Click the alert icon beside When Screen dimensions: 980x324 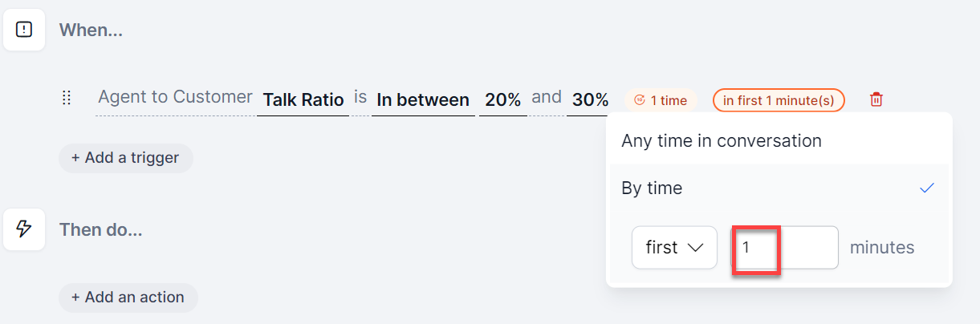pos(24,30)
